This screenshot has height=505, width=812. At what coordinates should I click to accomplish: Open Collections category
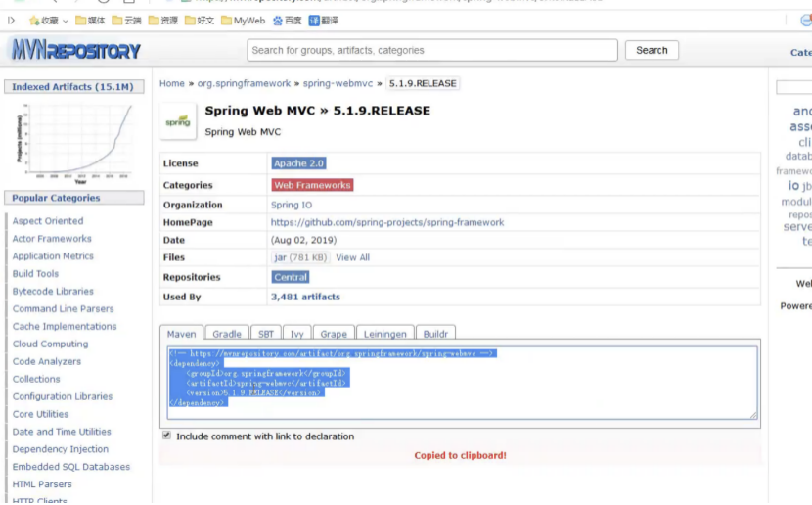tap(36, 380)
